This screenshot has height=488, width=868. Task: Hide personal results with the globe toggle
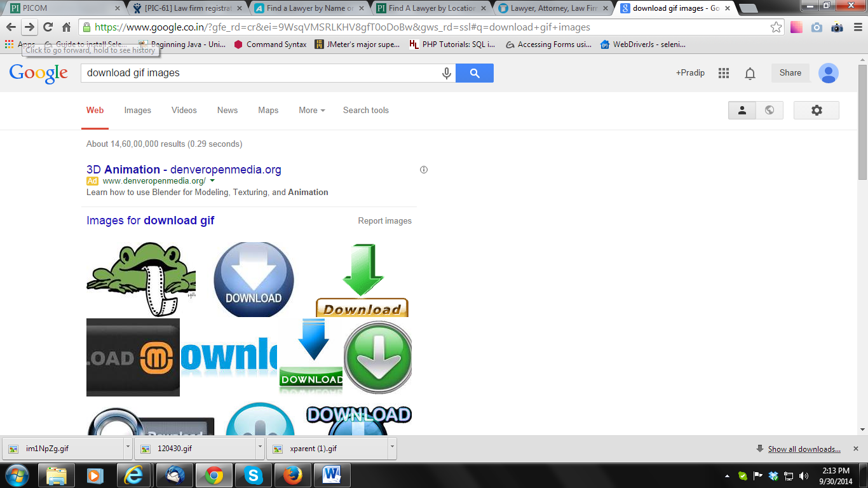point(770,110)
